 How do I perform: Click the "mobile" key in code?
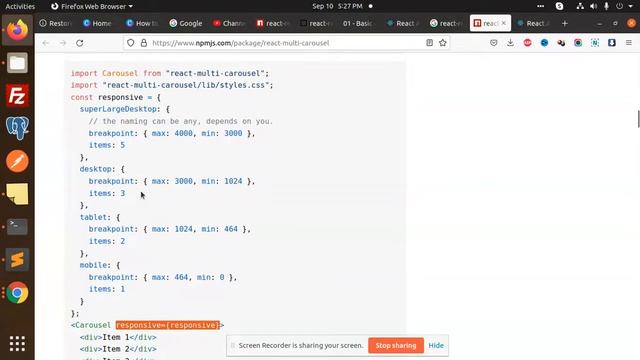click(x=93, y=265)
